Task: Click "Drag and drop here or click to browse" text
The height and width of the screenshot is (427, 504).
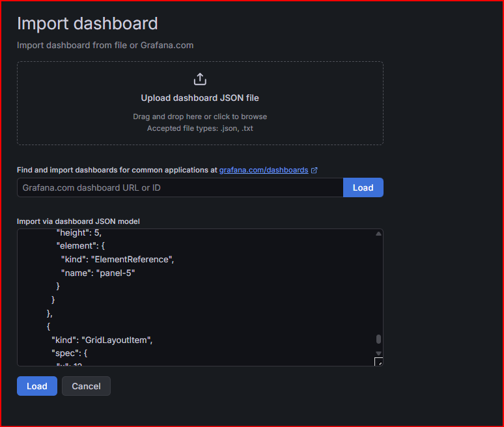Action: pyautogui.click(x=200, y=117)
